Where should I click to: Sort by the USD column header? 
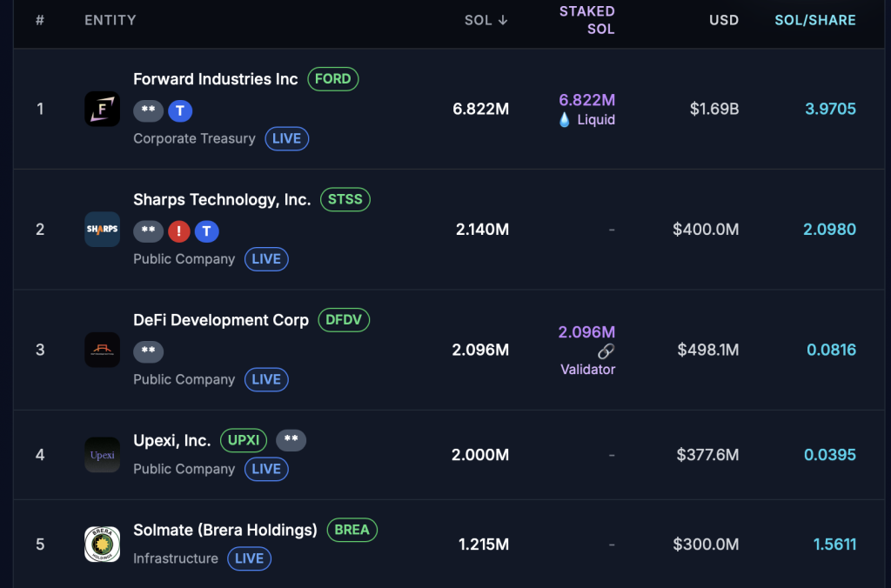[724, 21]
